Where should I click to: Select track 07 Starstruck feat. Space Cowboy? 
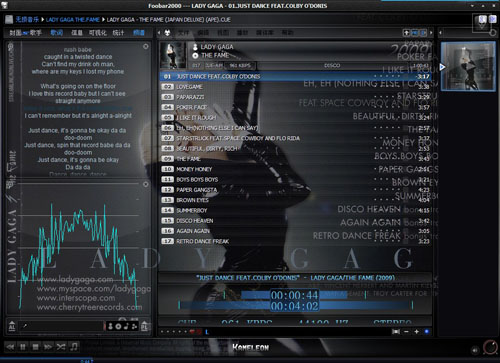coord(296,138)
